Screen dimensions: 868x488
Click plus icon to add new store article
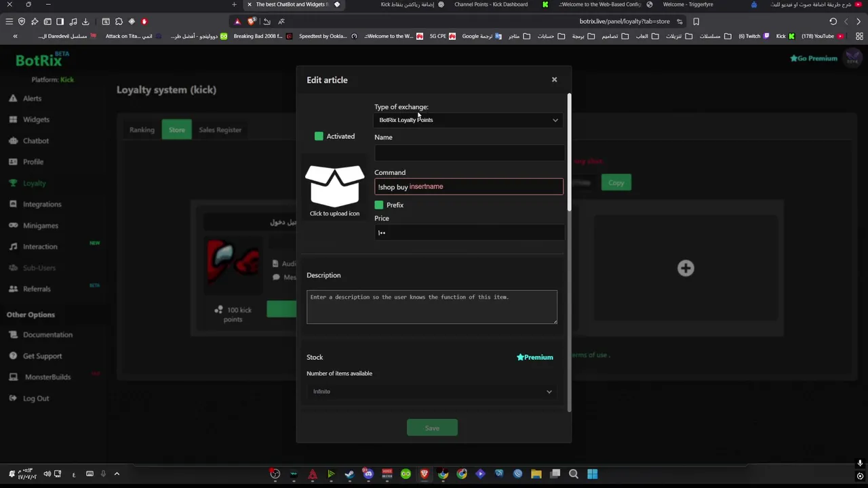pos(686,268)
